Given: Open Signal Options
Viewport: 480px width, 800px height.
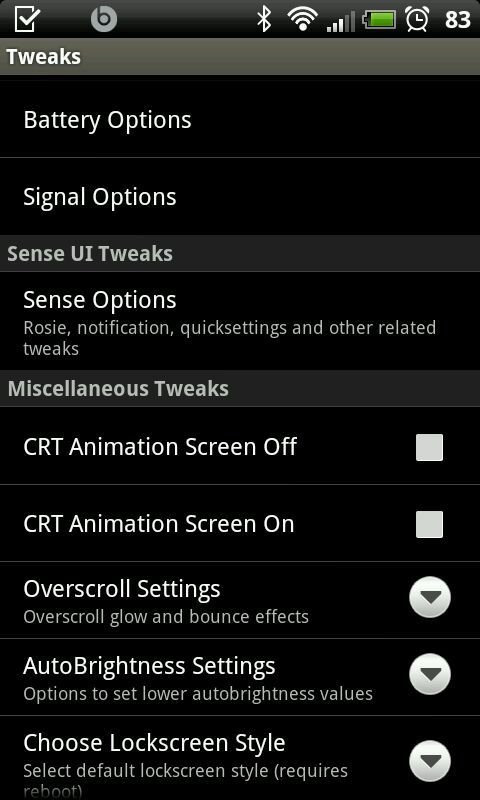Looking at the screenshot, I should [x=240, y=196].
